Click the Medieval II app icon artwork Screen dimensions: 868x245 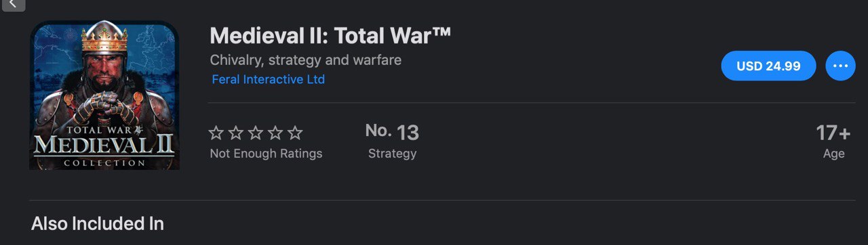pyautogui.click(x=104, y=95)
